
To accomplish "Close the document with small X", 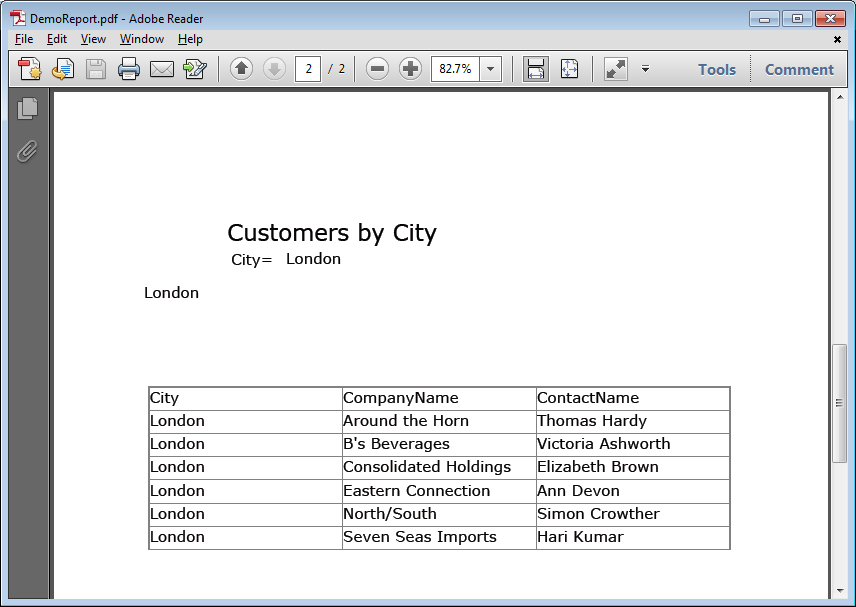I will click(837, 39).
